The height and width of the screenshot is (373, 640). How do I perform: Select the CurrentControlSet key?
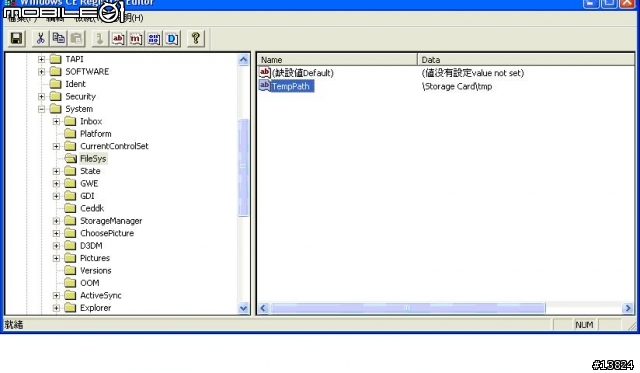[x=114, y=146]
